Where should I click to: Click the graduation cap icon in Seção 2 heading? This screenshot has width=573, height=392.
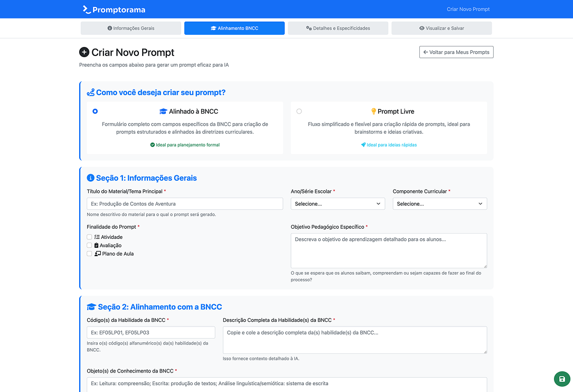tap(91, 307)
